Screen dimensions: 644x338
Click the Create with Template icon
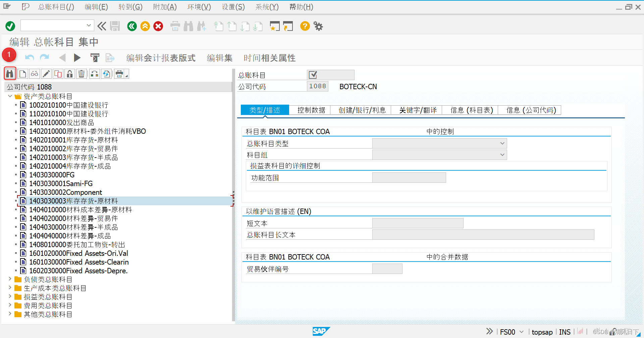click(x=110, y=58)
